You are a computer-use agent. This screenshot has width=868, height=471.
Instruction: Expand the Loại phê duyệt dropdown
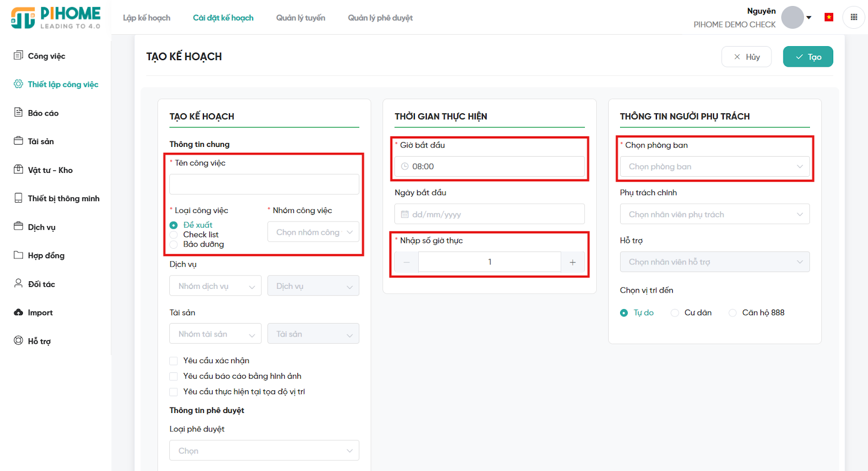tap(264, 451)
